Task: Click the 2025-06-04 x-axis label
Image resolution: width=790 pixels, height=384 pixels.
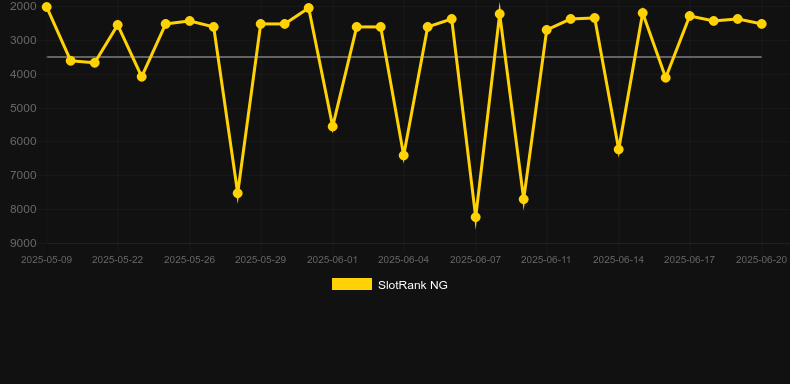Action: 404,260
